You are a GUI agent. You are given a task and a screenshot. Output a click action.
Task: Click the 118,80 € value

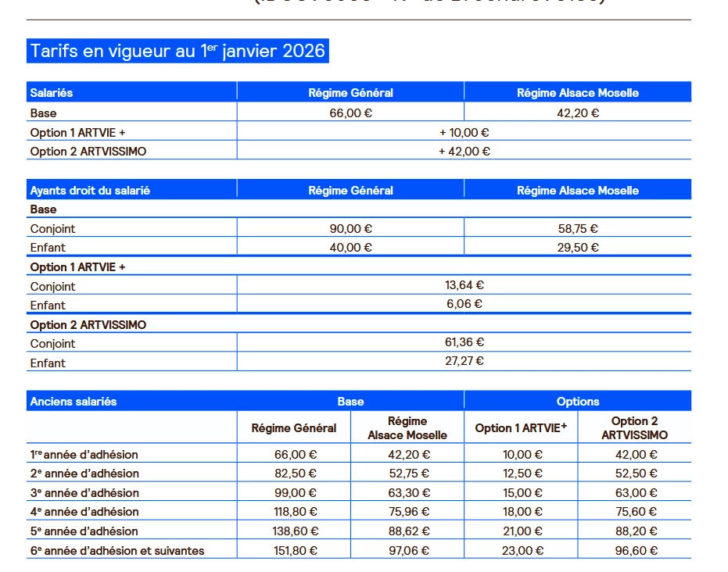[296, 512]
